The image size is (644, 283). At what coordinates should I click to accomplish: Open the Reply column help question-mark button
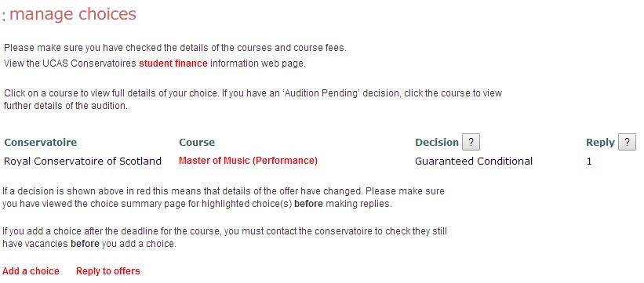click(627, 142)
